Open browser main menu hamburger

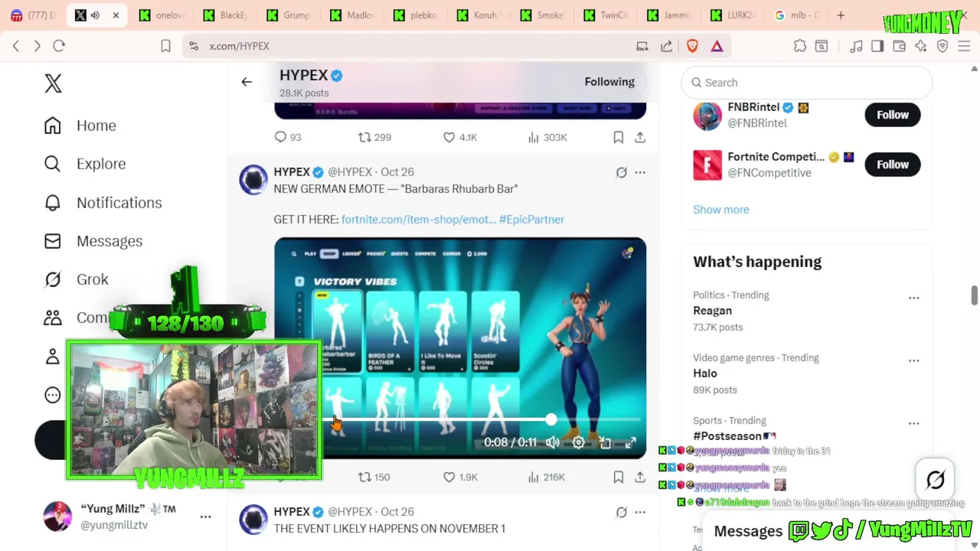[964, 46]
